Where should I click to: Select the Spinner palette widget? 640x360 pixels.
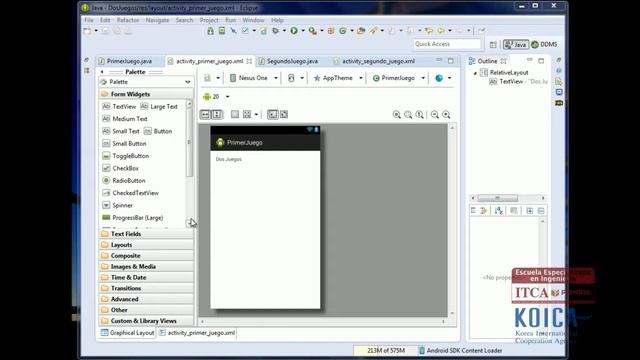tap(117, 205)
